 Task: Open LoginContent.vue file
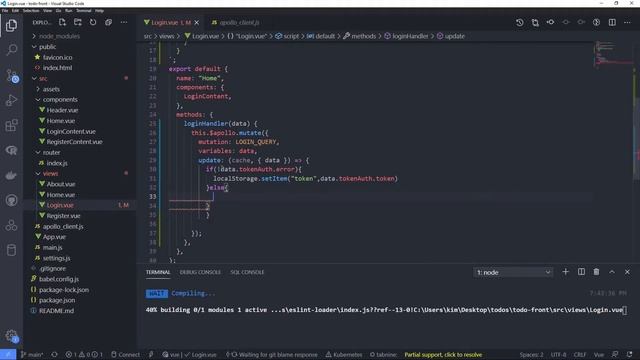[71, 131]
